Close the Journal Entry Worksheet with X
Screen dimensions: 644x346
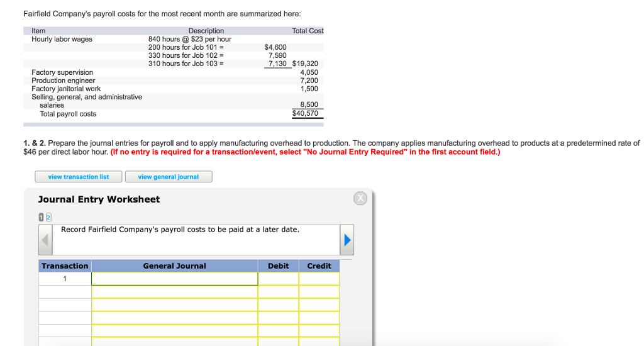(x=360, y=198)
